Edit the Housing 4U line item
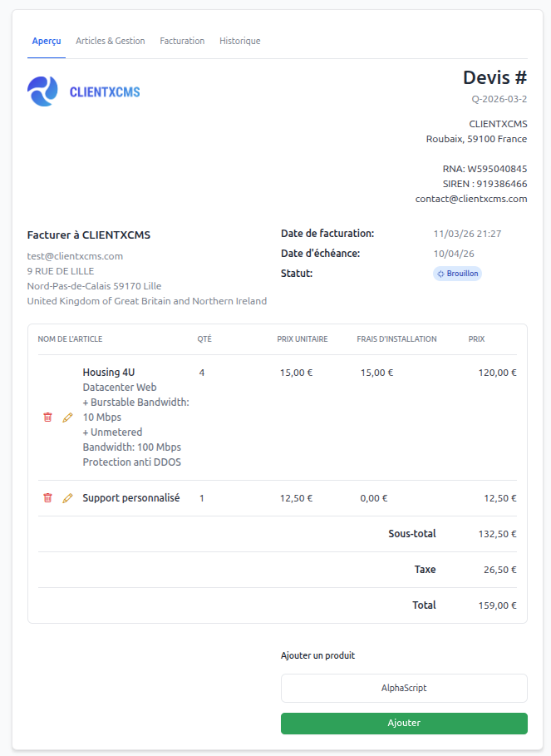551x756 pixels. (x=68, y=418)
